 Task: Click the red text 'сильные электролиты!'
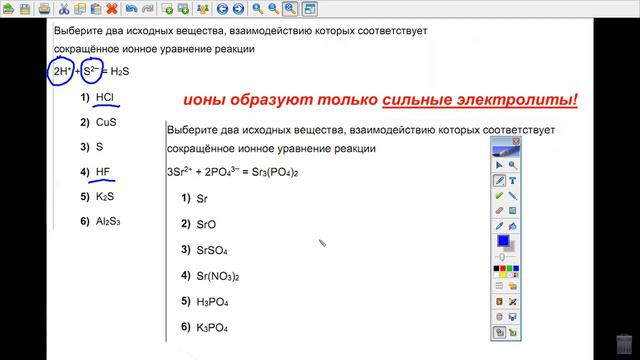[480, 100]
